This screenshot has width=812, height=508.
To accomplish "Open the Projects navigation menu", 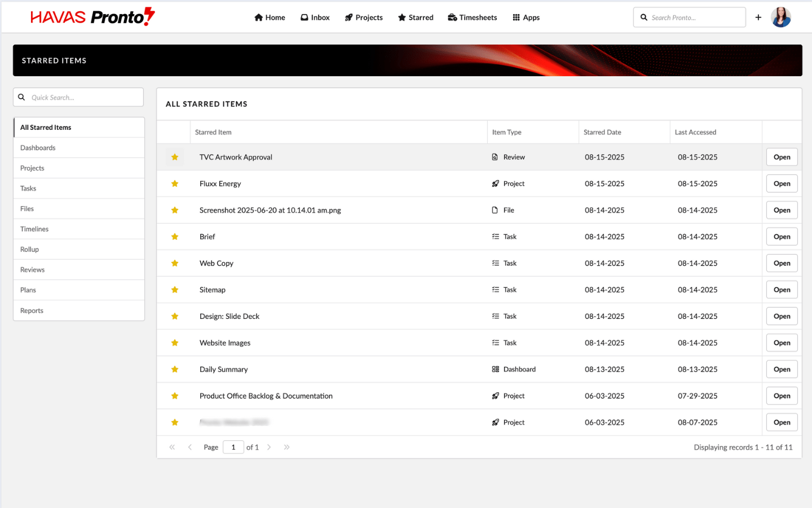I will point(364,17).
